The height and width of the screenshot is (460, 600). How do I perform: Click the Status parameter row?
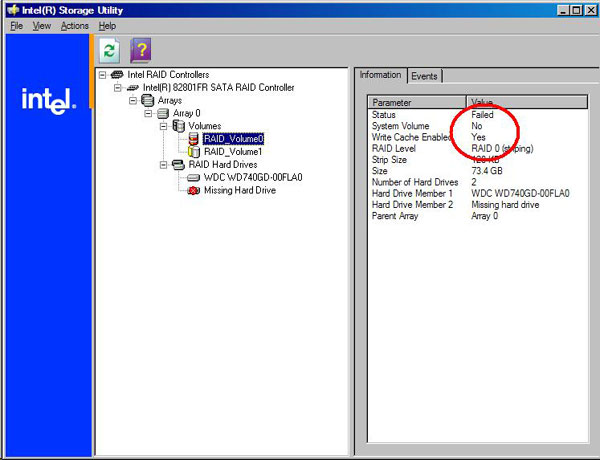(384, 114)
